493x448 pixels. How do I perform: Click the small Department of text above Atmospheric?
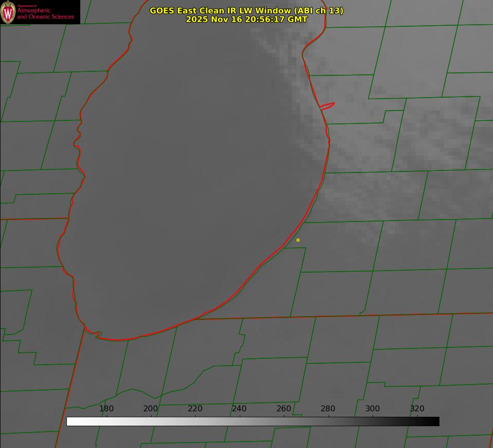click(27, 6)
